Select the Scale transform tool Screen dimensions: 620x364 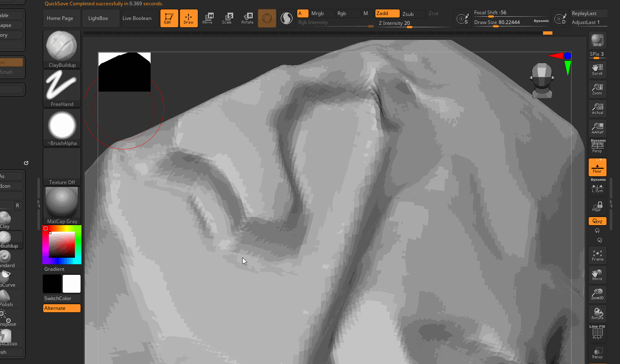click(x=227, y=18)
